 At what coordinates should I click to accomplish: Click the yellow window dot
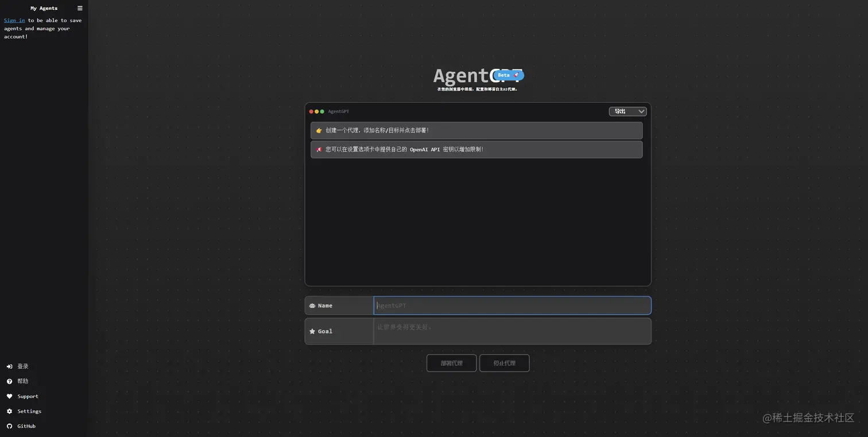pyautogui.click(x=316, y=111)
